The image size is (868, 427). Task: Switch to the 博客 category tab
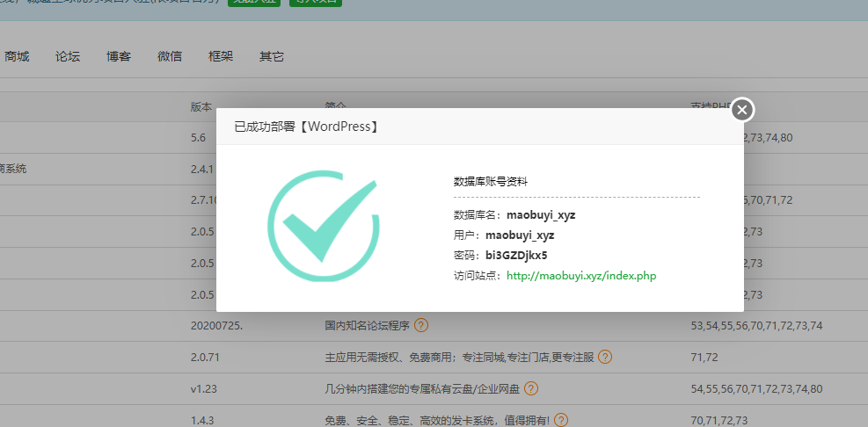(119, 56)
